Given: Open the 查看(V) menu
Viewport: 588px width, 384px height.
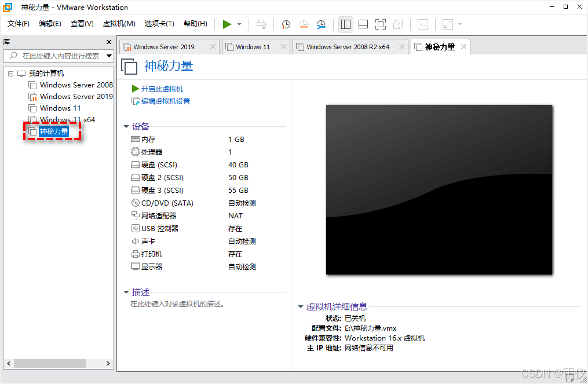Looking at the screenshot, I should coord(82,24).
